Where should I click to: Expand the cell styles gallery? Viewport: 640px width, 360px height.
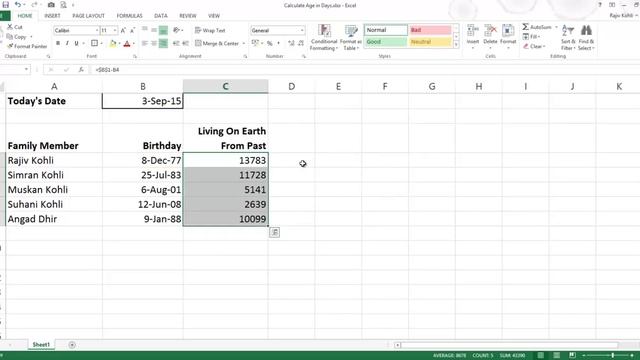click(456, 45)
